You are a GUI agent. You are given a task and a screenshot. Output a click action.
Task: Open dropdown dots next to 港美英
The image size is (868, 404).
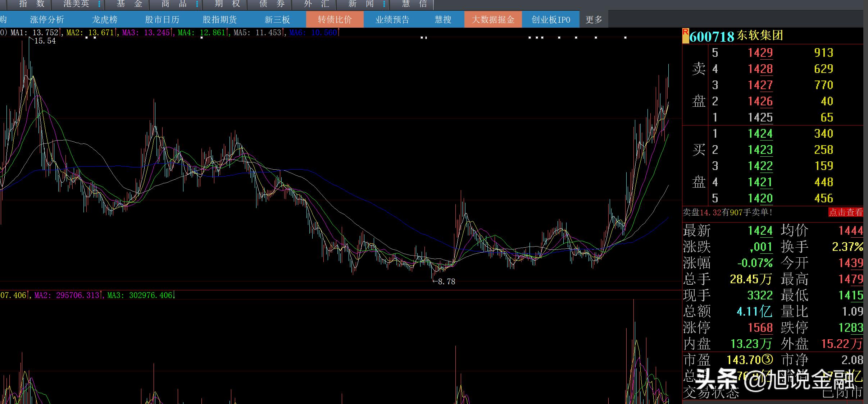(100, 4)
